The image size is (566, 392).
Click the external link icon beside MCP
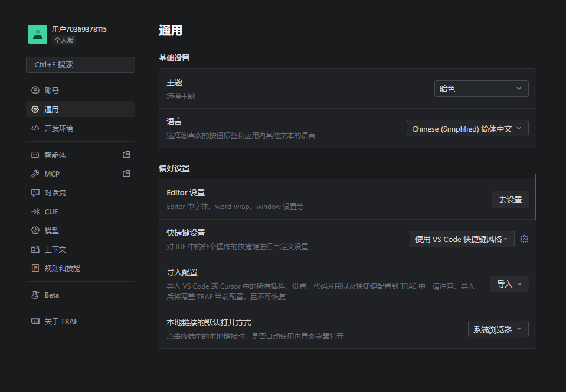126,174
